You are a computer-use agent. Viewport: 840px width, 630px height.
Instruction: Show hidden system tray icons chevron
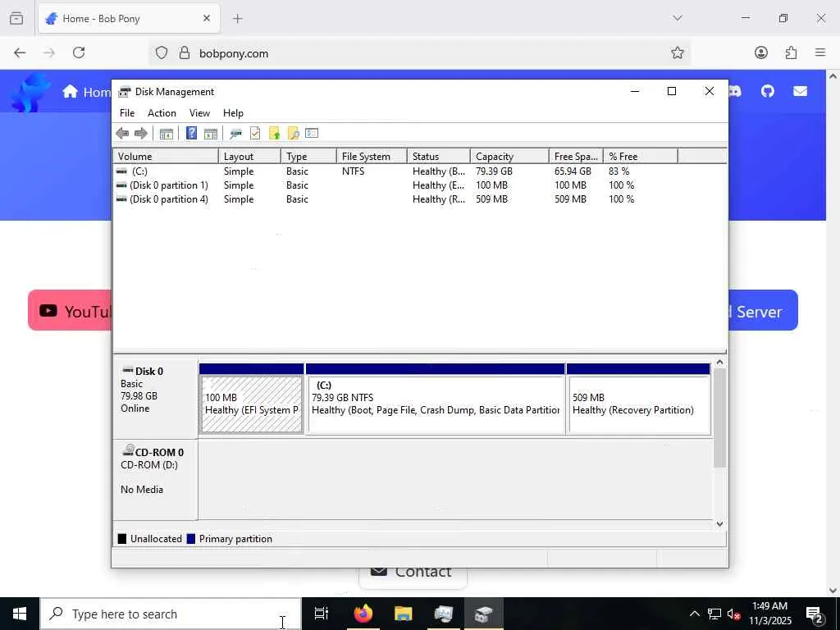point(694,614)
